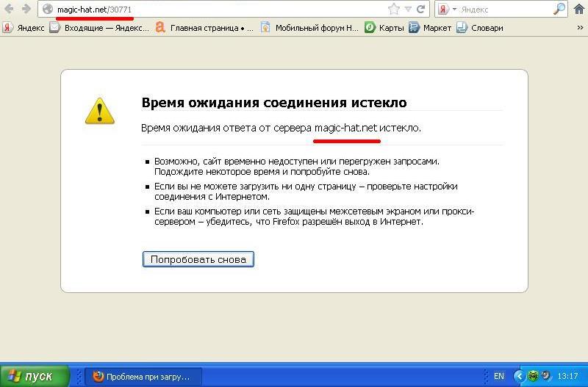Screen dimensions: 588x387
Task: Open the Карты bookmark
Action: click(x=384, y=28)
